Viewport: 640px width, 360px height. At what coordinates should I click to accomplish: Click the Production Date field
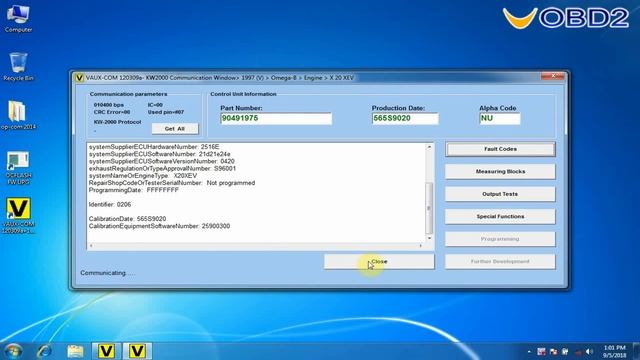[405, 118]
